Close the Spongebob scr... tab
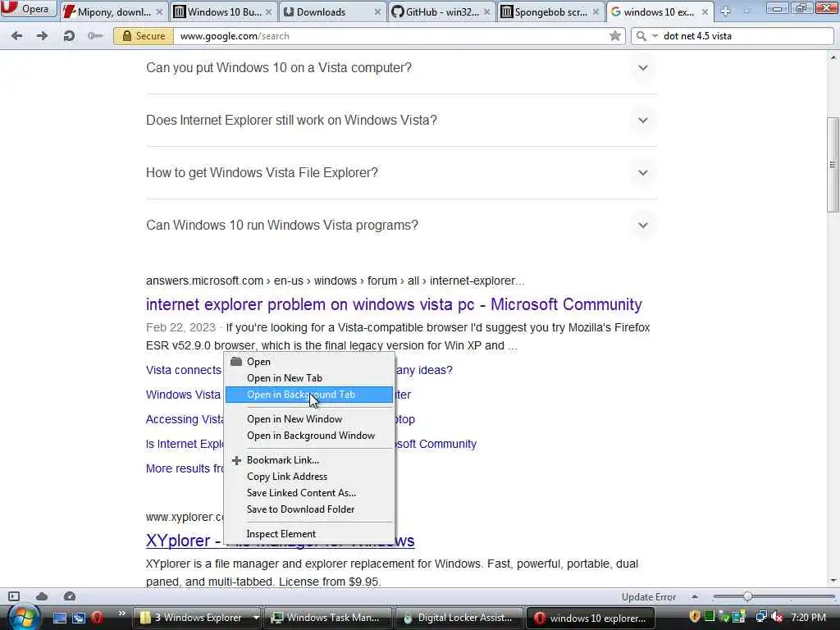The height and width of the screenshot is (630, 840). point(596,11)
